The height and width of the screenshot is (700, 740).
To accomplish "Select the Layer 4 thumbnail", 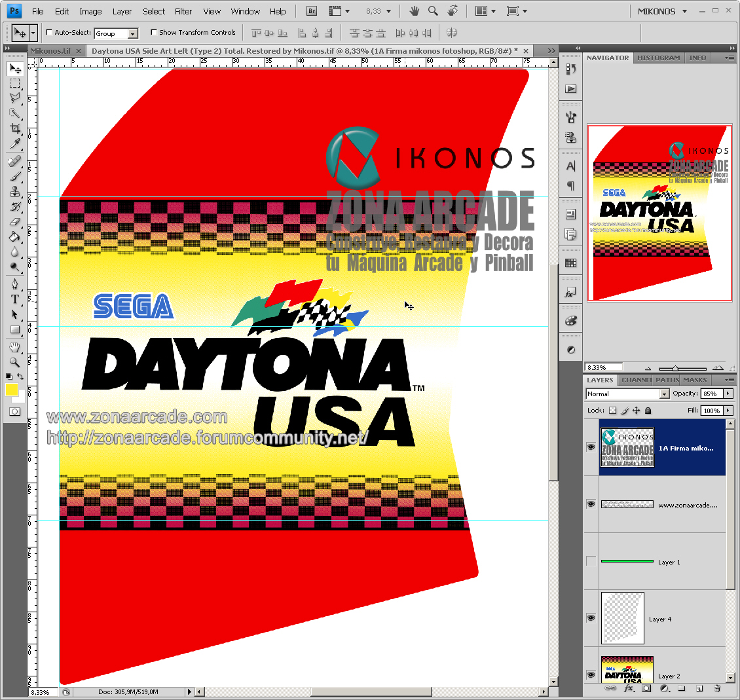I will click(x=623, y=618).
